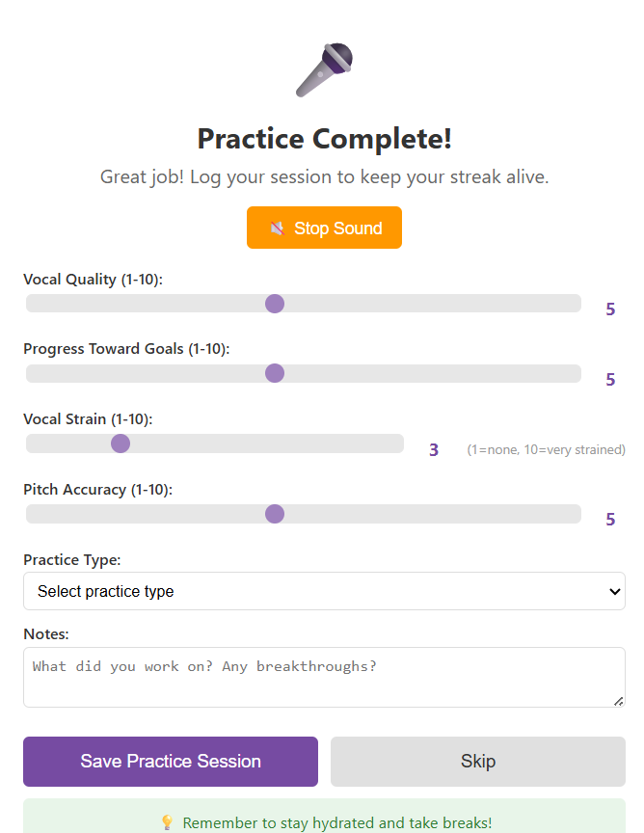This screenshot has height=833, width=644.
Task: Click the microphone icon at the top
Action: pyautogui.click(x=323, y=69)
